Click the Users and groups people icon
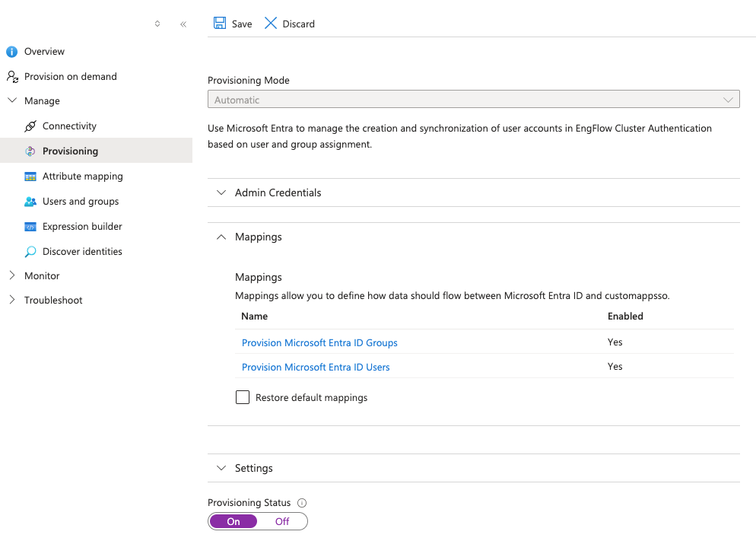The height and width of the screenshot is (541, 756). pyautogui.click(x=30, y=202)
